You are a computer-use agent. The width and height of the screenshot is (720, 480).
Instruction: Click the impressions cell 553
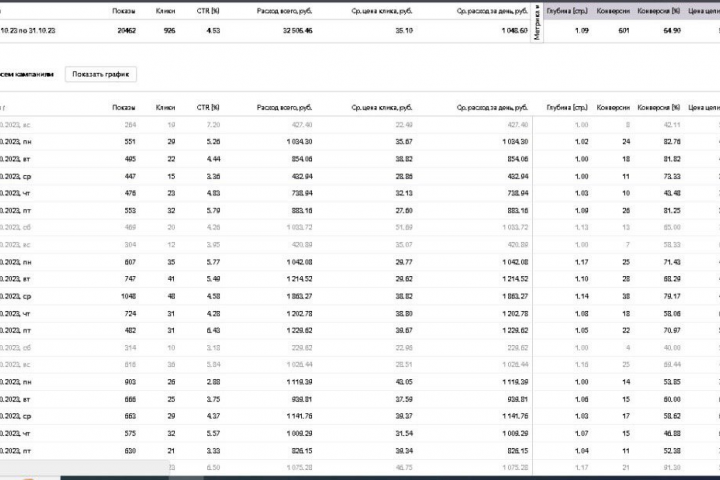pyautogui.click(x=130, y=211)
